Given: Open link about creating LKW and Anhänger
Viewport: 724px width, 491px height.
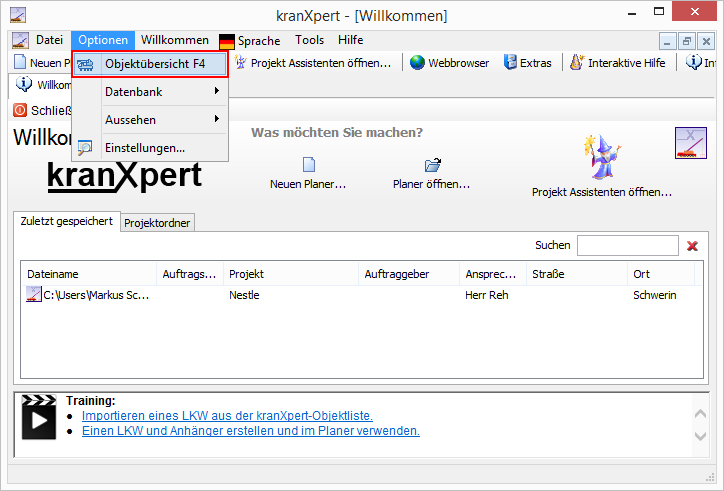Looking at the screenshot, I should pyautogui.click(x=250, y=431).
